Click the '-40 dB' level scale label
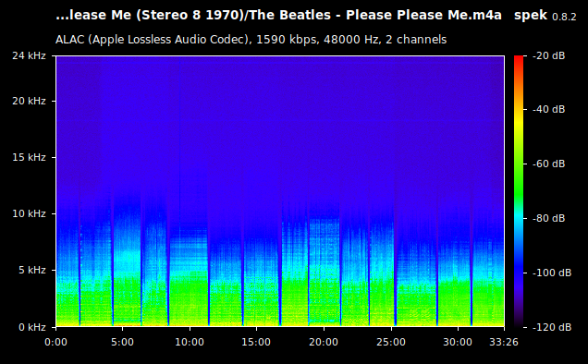The height and width of the screenshot is (364, 588). pyautogui.click(x=548, y=109)
